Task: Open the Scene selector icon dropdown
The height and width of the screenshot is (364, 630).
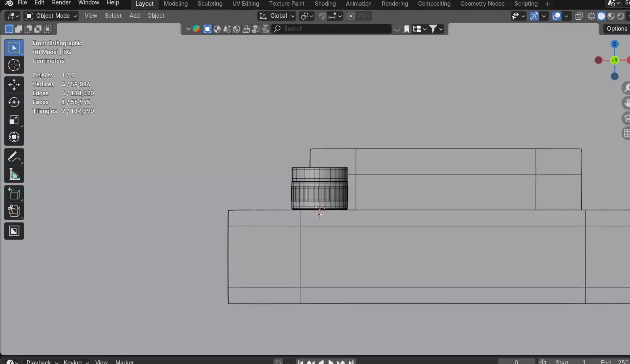Action: pos(614,3)
